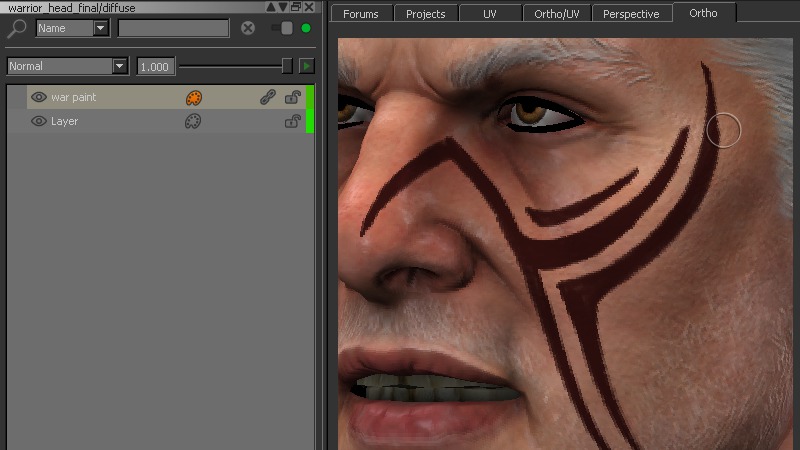Image resolution: width=800 pixels, height=450 pixels.
Task: Click the warrior_head_final/diffuse panel title
Action: coord(71,8)
